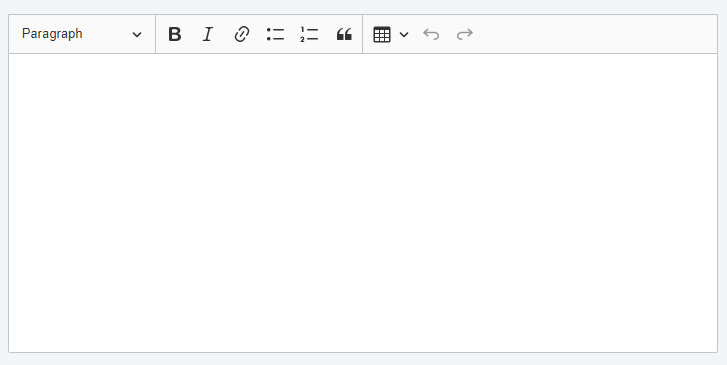Click the curved right arrow button
727x365 pixels.
[465, 34]
